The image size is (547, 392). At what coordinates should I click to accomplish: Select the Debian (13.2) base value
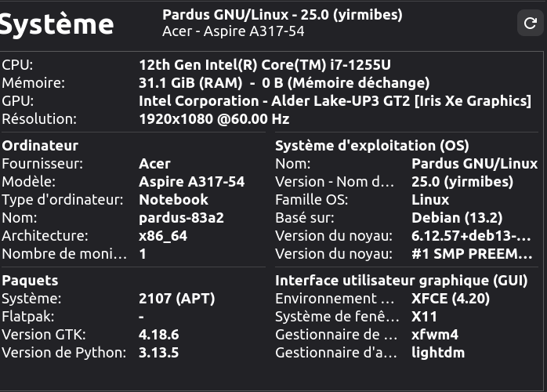[457, 218]
